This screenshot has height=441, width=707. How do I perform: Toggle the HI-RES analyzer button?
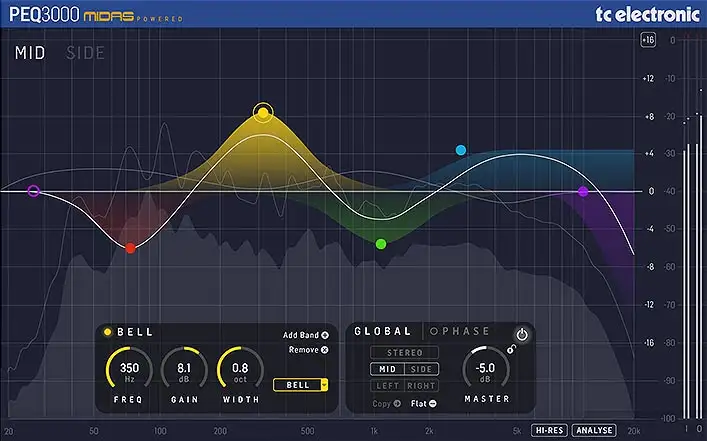(549, 430)
